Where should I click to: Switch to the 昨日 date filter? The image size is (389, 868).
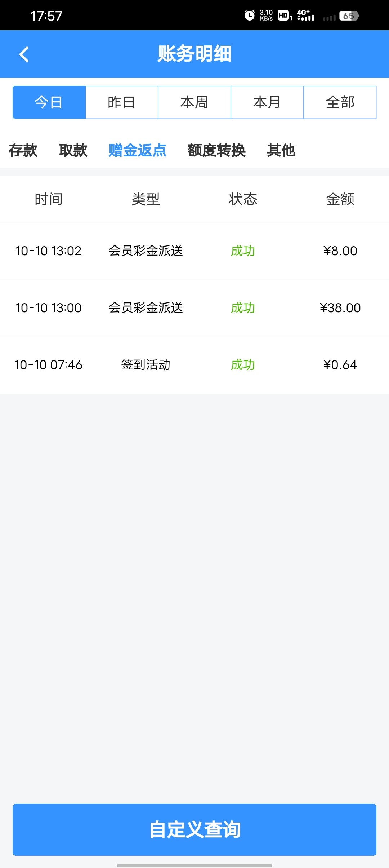[122, 102]
